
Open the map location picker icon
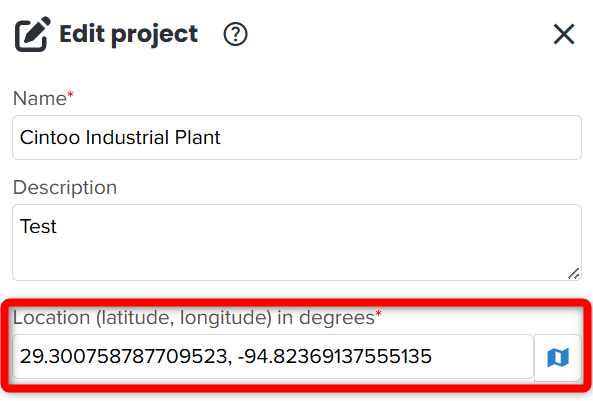click(558, 357)
